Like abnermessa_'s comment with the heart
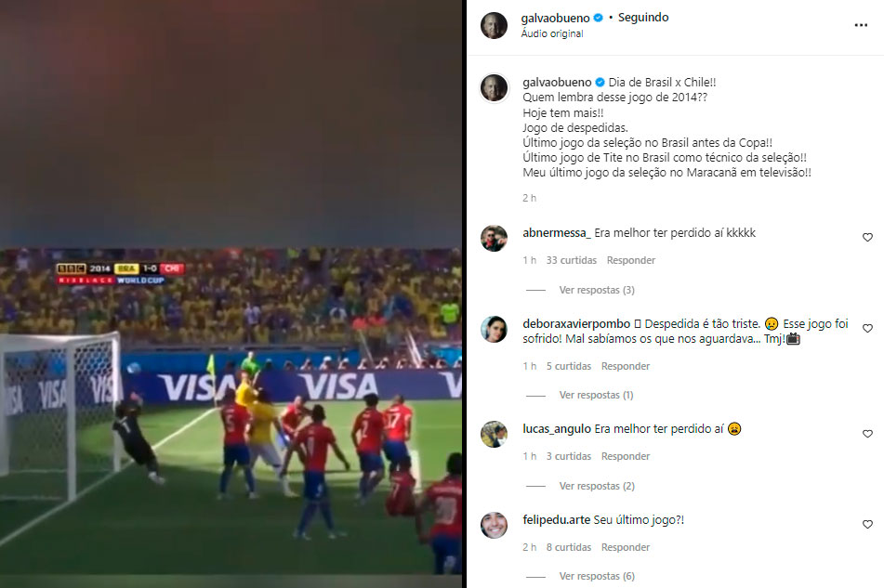This screenshot has width=884, height=588. pyautogui.click(x=867, y=238)
